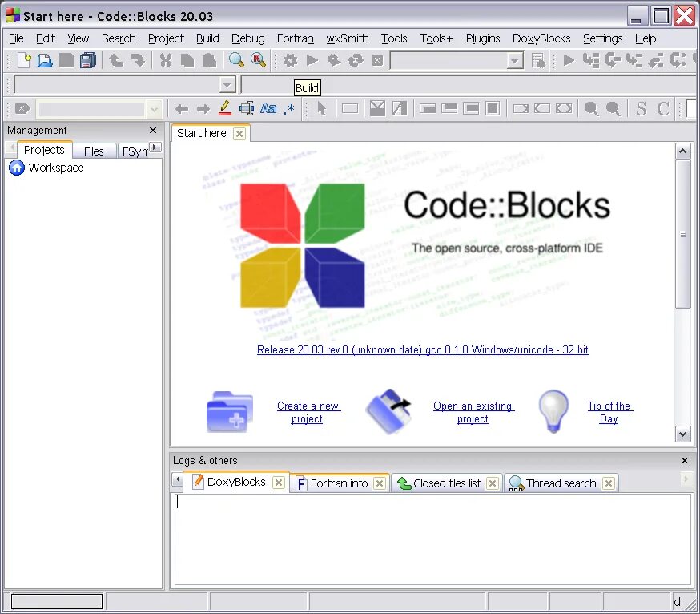Click the start page scrollbar up arrow

[682, 151]
